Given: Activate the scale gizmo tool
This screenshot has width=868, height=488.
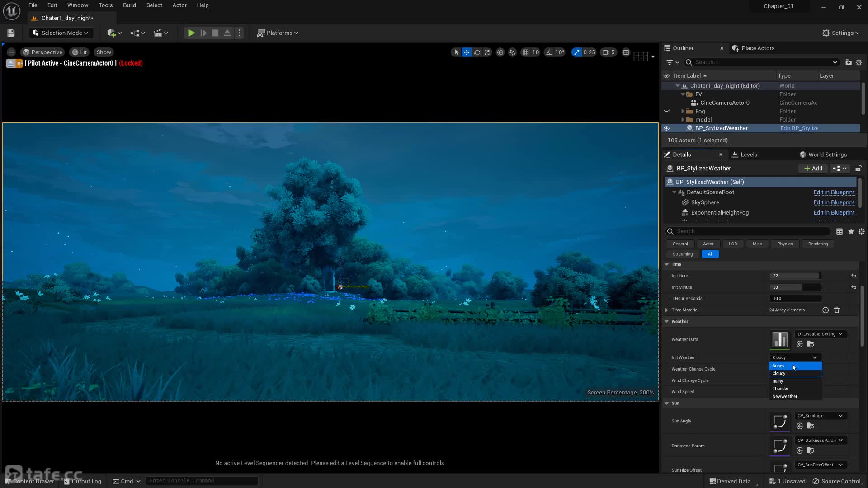Looking at the screenshot, I should point(487,52).
